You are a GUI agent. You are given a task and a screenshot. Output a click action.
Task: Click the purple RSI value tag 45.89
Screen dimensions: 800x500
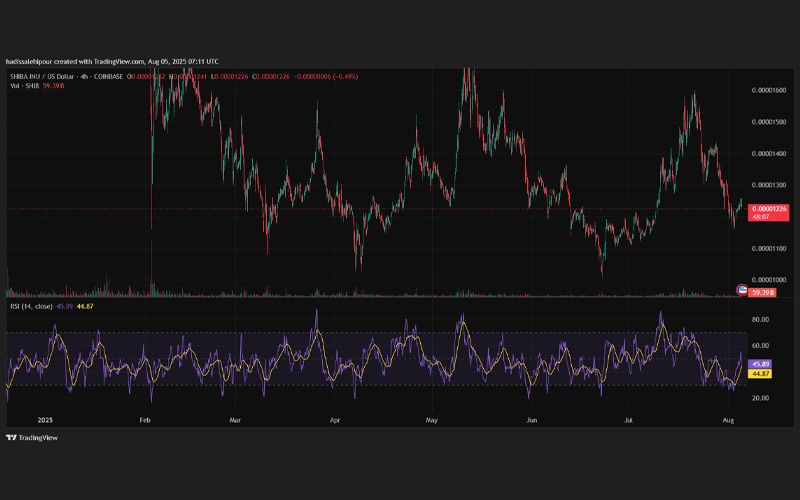tap(760, 364)
